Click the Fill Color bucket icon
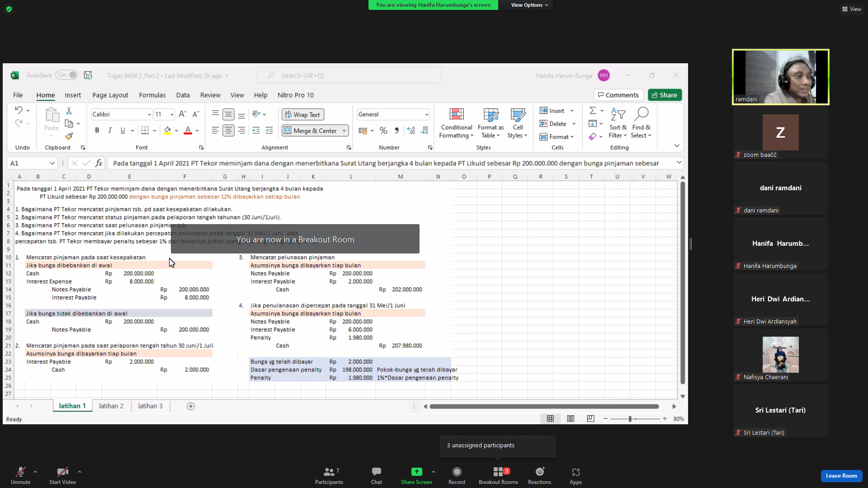Image resolution: width=868 pixels, height=488 pixels. [167, 131]
